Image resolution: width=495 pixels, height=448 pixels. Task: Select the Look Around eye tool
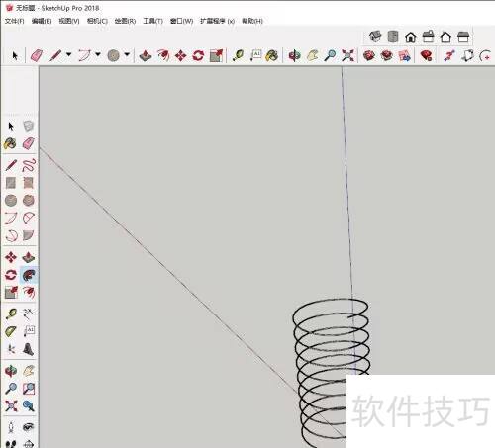tap(29, 427)
